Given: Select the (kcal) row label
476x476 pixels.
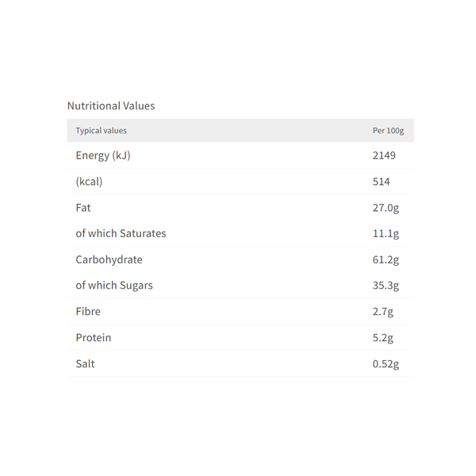Looking at the screenshot, I should coord(89,182).
